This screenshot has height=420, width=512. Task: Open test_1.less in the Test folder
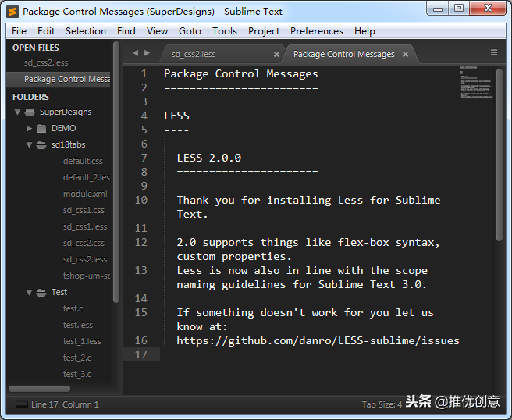tap(82, 341)
